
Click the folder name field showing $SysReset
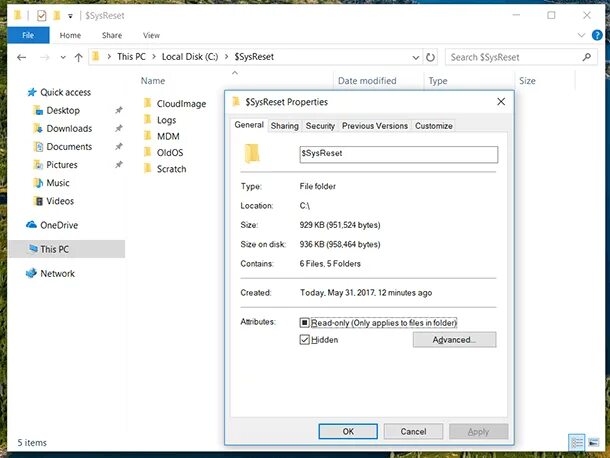pyautogui.click(x=399, y=154)
